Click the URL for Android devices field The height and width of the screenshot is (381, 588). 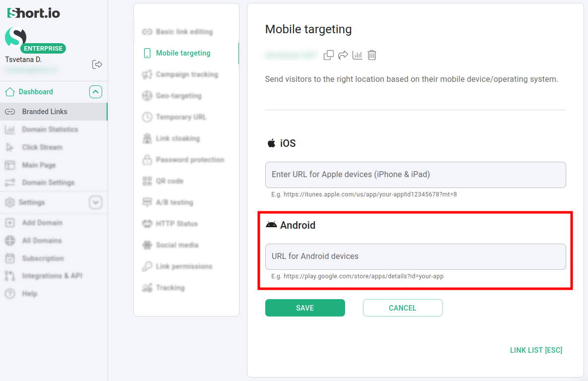click(x=415, y=256)
